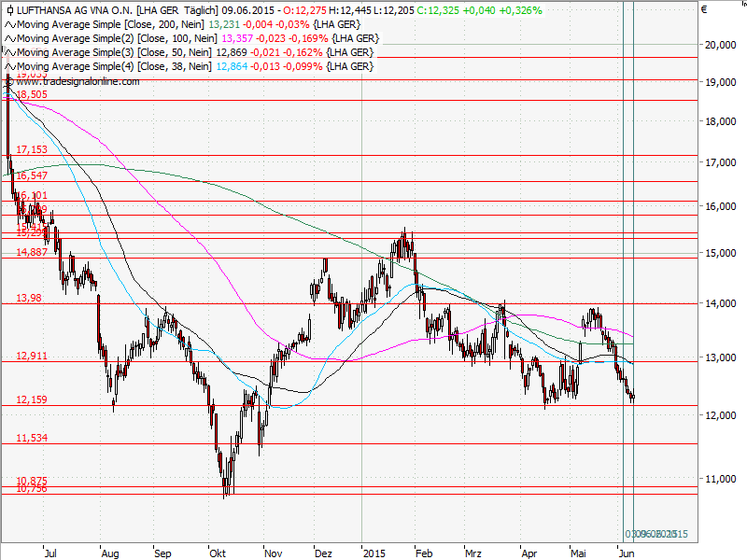Open the www.tradesignalonline.com link
Image resolution: width=747 pixels, height=560 pixels.
tap(78, 82)
